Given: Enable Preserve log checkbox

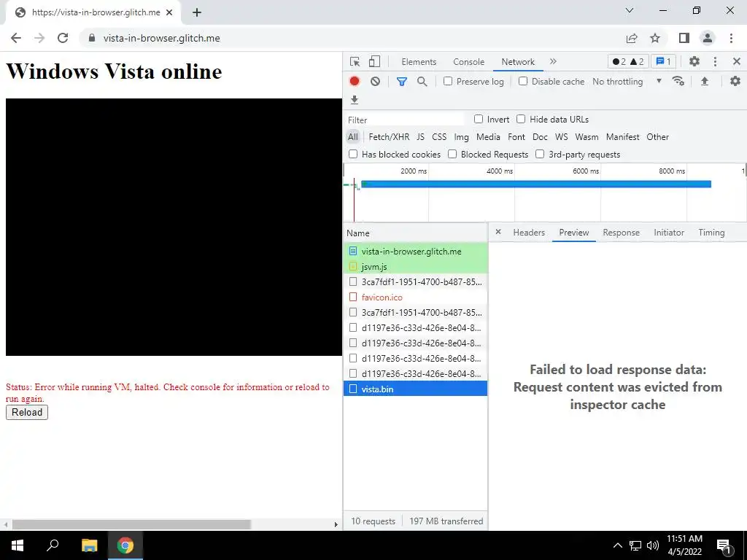Looking at the screenshot, I should [448, 81].
